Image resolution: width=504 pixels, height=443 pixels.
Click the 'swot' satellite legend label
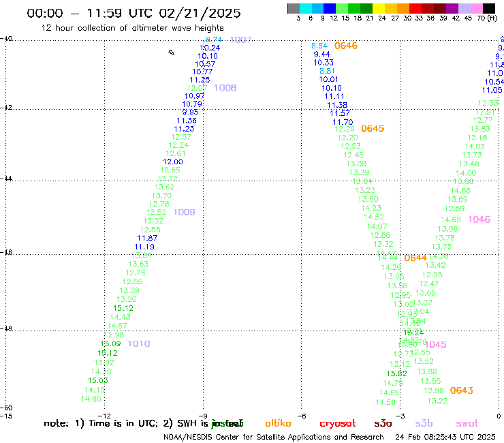click(467, 423)
